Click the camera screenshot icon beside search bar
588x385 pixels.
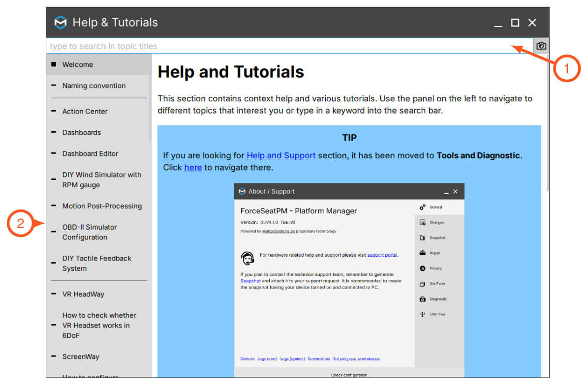(x=541, y=46)
